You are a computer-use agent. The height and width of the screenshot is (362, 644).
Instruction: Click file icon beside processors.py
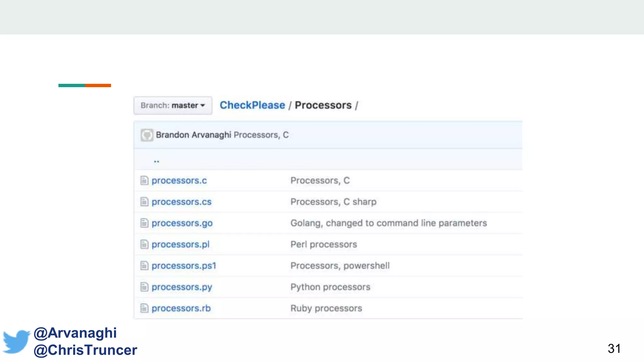[144, 287]
